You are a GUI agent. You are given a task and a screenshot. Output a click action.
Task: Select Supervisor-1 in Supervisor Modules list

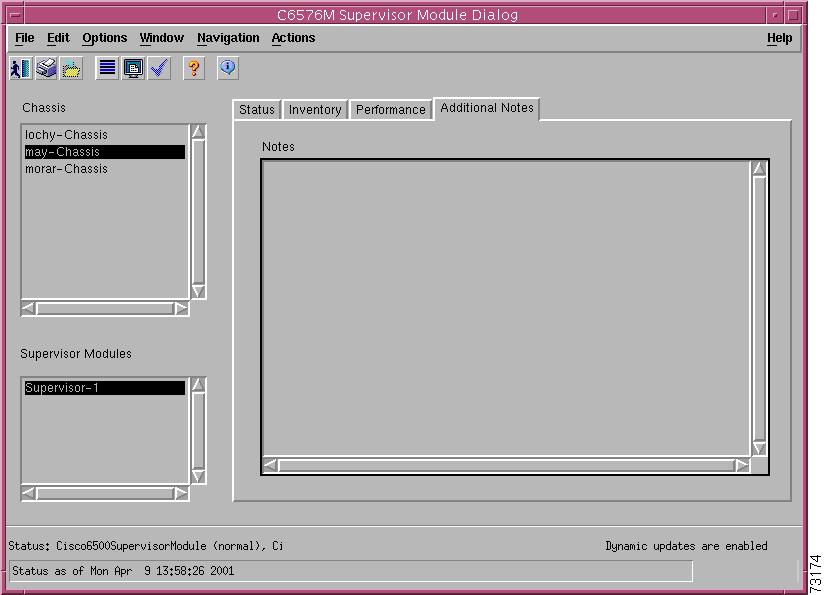[x=105, y=388]
